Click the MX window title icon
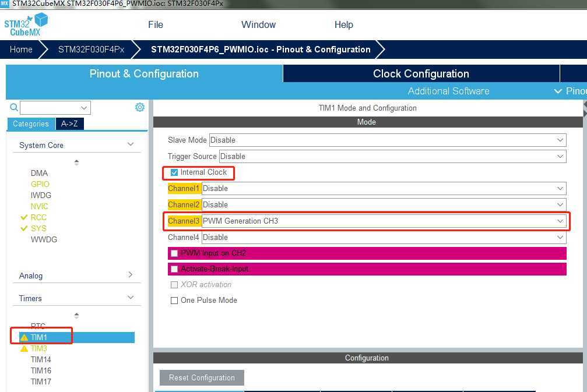 (x=5, y=3)
